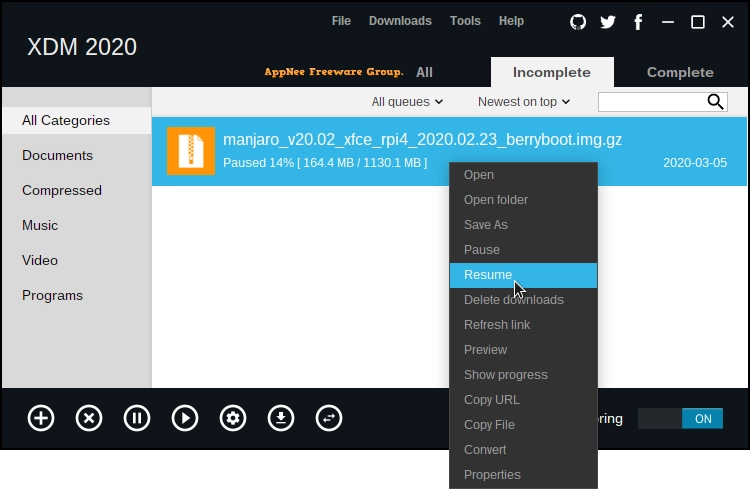Select the All Categories sidebar item
Image resolution: width=750 pixels, height=489 pixels.
click(77, 121)
